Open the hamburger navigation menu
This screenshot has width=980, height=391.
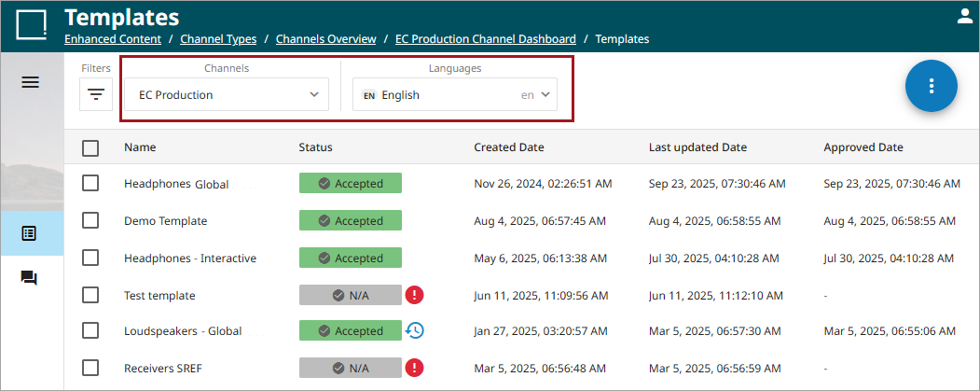pyautogui.click(x=30, y=82)
